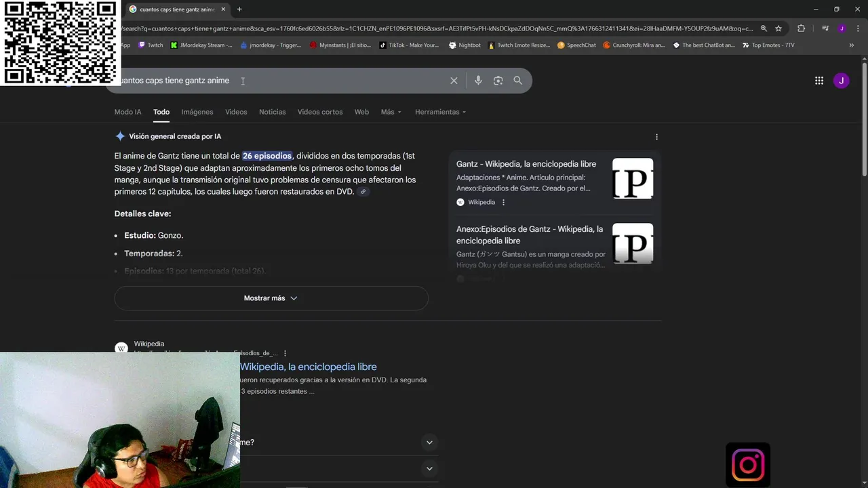Submit search with the magnifying glass icon
The height and width of the screenshot is (488, 868).
518,81
